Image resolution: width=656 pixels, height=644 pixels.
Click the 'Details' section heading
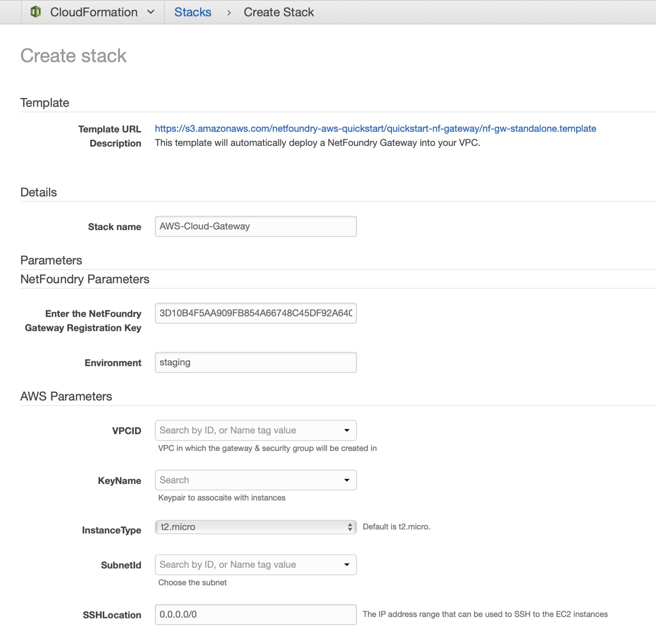(38, 192)
